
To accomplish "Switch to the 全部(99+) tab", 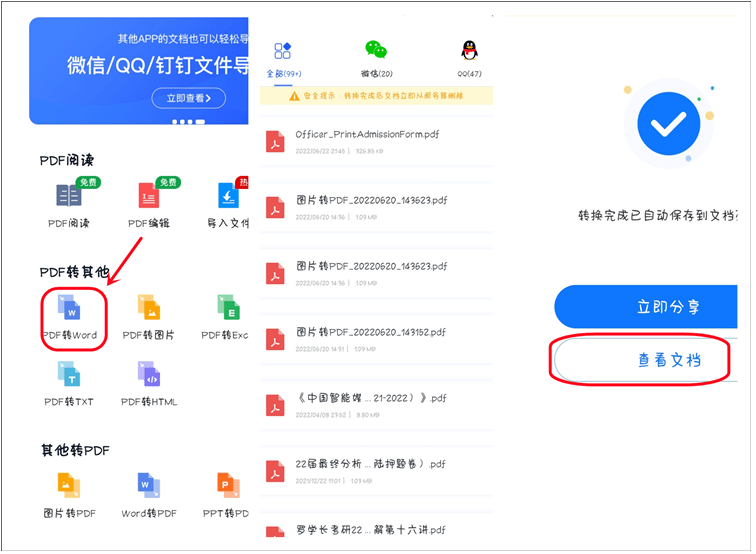I will [283, 58].
